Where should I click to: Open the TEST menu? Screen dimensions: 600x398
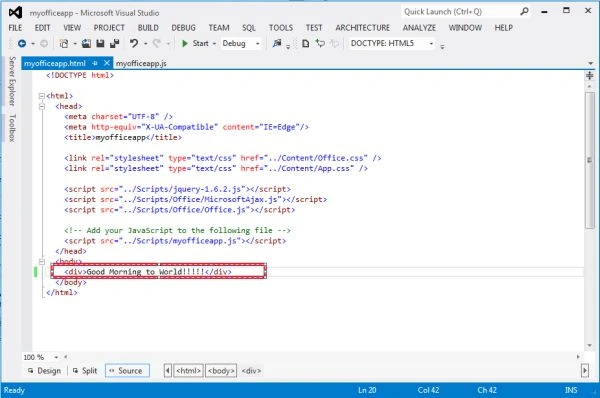tap(314, 28)
